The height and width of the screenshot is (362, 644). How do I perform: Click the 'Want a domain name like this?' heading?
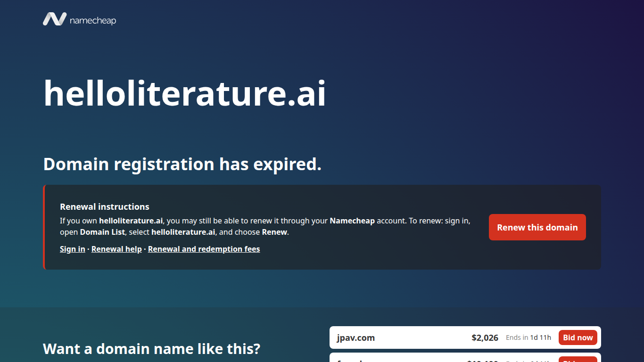click(x=151, y=349)
